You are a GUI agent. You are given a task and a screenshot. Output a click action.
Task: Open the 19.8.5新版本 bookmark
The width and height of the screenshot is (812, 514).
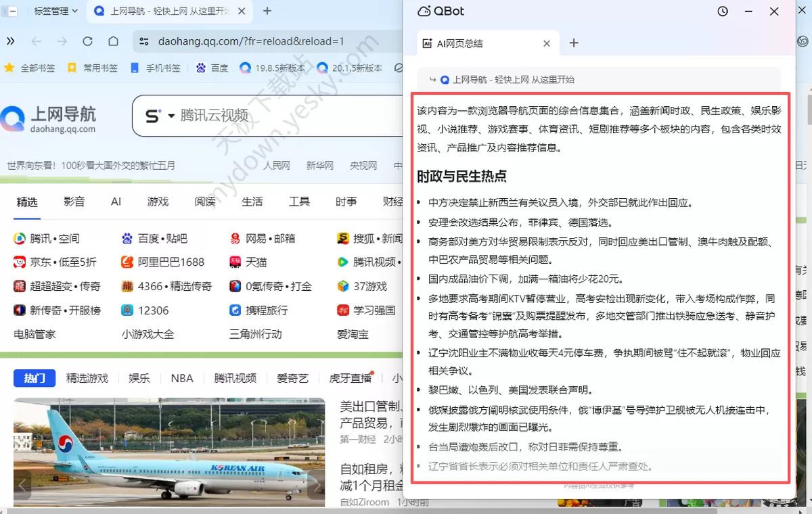tap(273, 68)
